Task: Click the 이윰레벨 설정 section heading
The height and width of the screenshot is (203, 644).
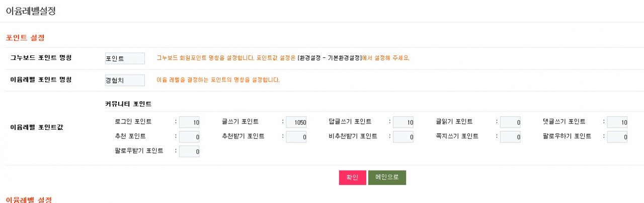Action: click(x=28, y=199)
